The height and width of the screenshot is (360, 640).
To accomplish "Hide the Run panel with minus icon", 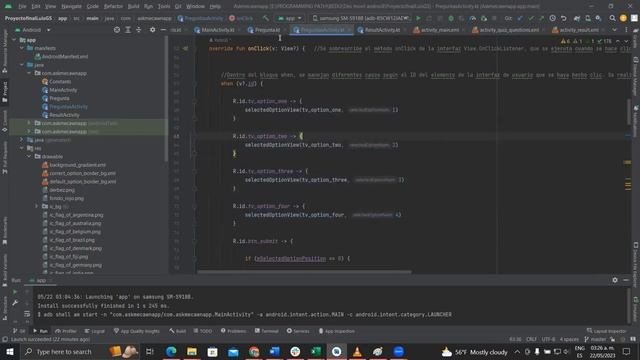I will point(626,280).
